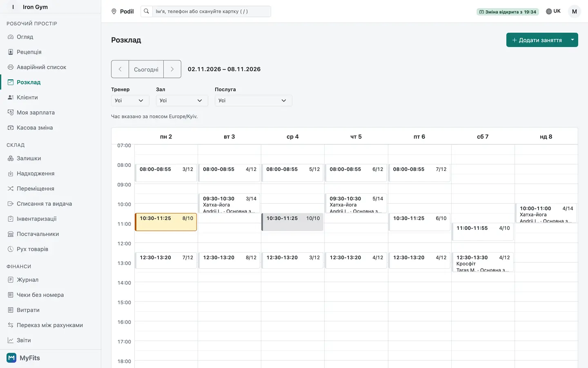Open the Зал filter dropdown

(x=182, y=101)
